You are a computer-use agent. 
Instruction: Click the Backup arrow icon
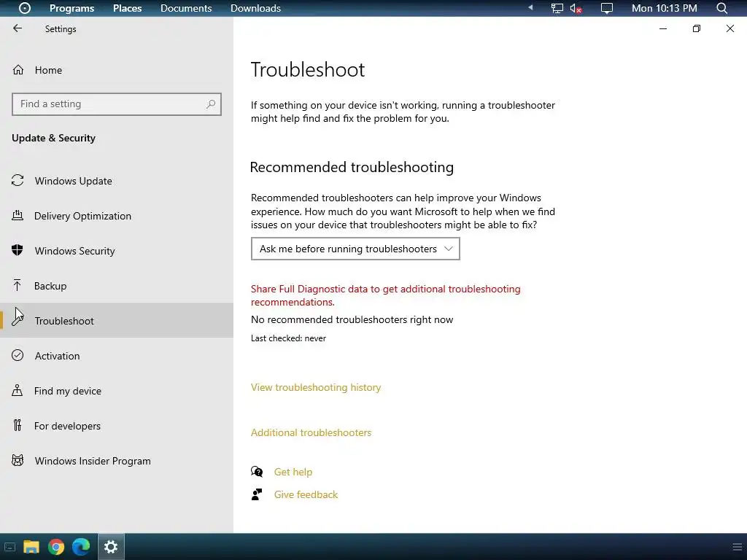coord(18,285)
